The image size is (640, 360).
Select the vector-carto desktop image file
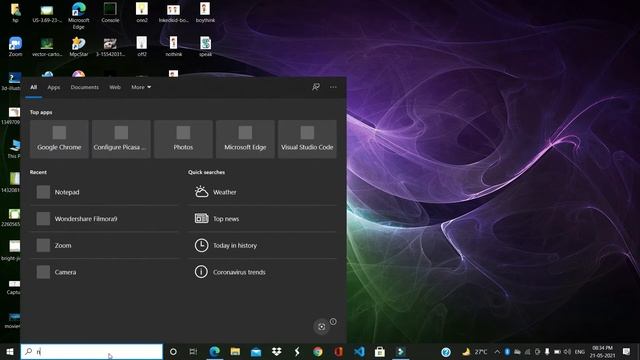47,46
